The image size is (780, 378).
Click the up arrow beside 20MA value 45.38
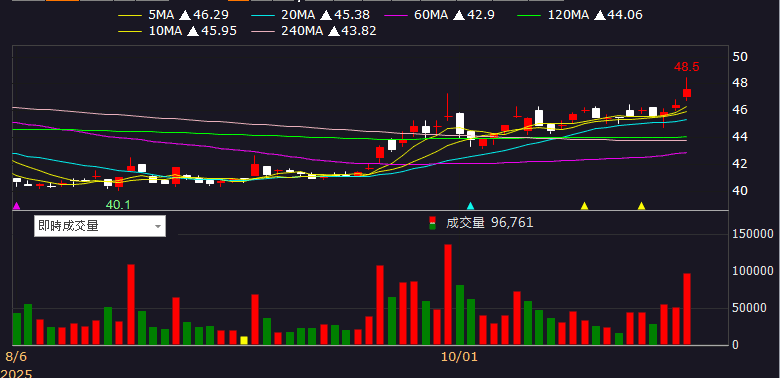click(326, 15)
